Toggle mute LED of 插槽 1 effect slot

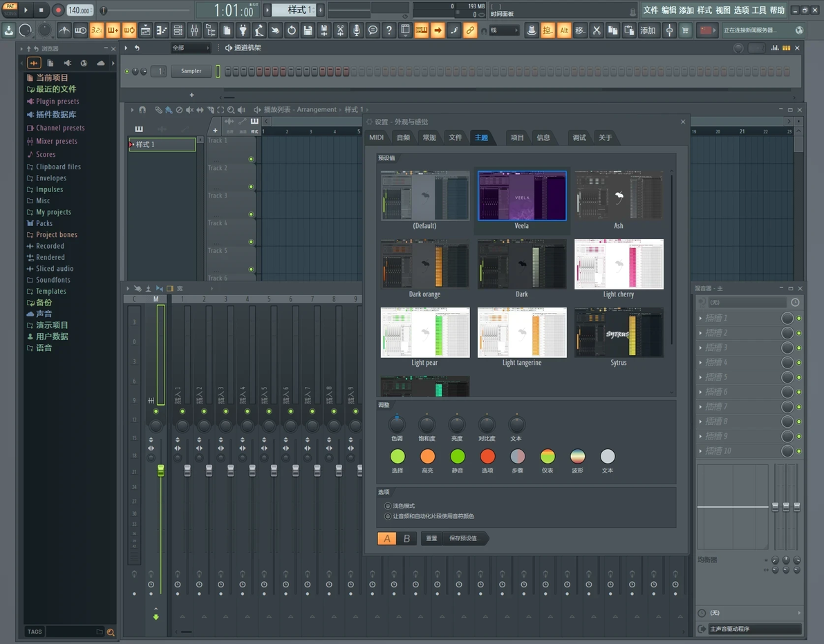coord(799,319)
